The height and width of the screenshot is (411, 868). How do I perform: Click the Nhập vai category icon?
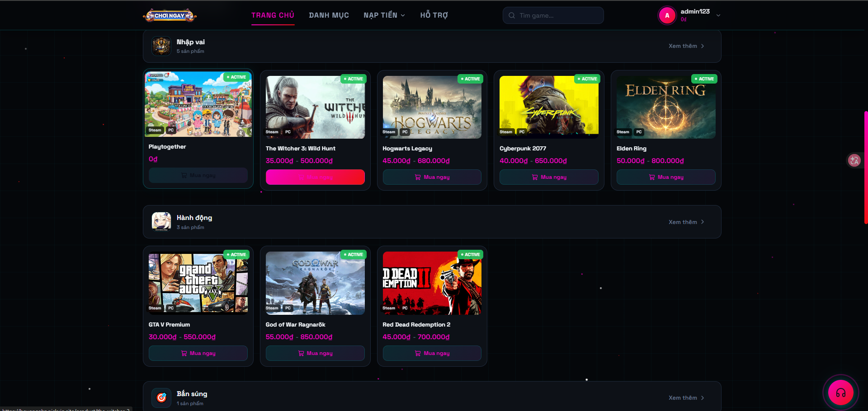(x=161, y=46)
